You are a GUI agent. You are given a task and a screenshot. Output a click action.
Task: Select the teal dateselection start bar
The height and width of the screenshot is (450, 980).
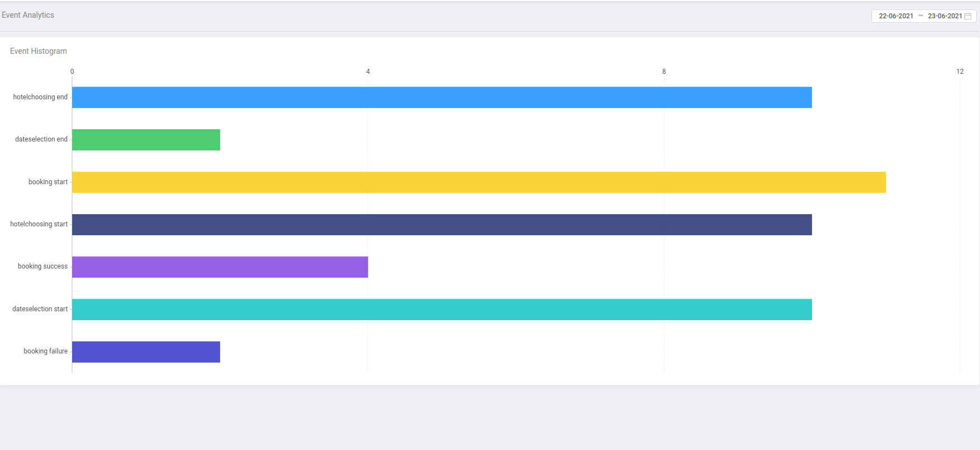(441, 310)
